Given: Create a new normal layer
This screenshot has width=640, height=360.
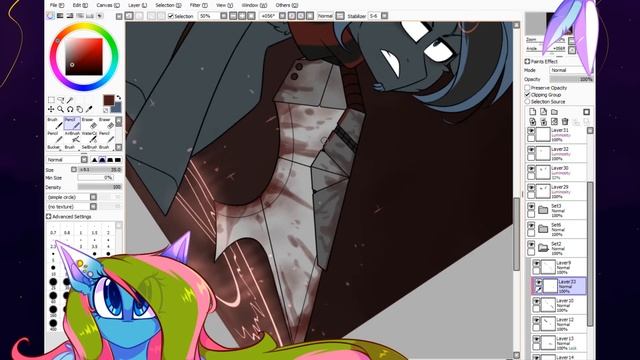Looking at the screenshot, I should click(533, 112).
